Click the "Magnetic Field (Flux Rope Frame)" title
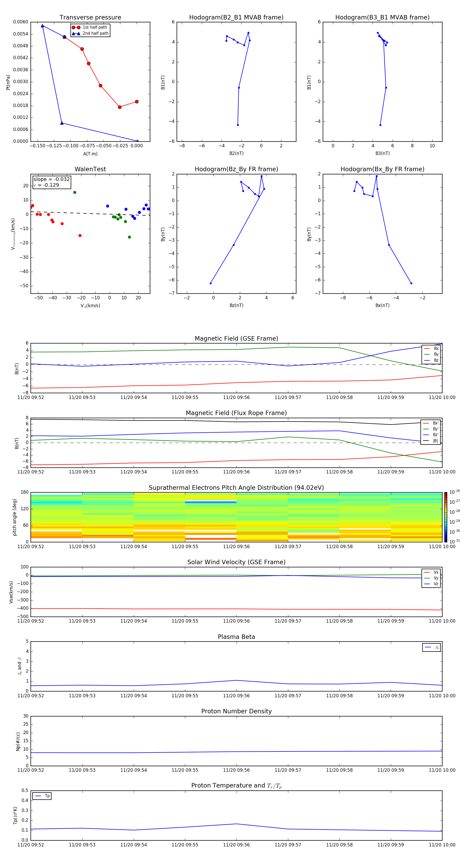 coord(236,413)
